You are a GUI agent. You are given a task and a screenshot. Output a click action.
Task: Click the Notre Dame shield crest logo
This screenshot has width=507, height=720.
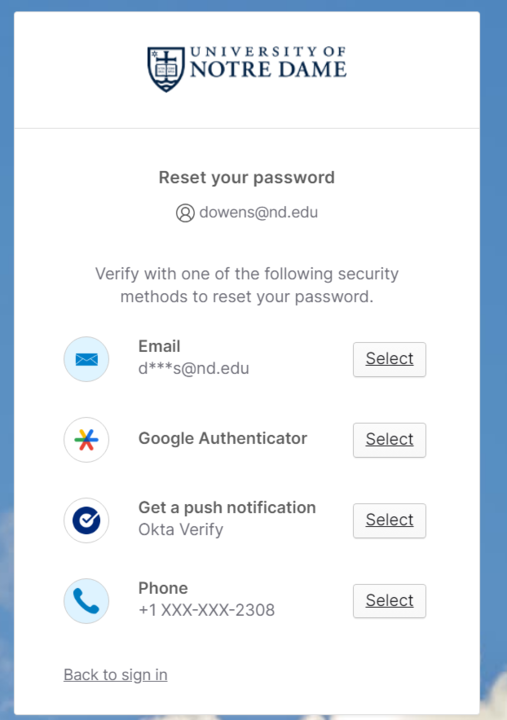[x=166, y=69]
